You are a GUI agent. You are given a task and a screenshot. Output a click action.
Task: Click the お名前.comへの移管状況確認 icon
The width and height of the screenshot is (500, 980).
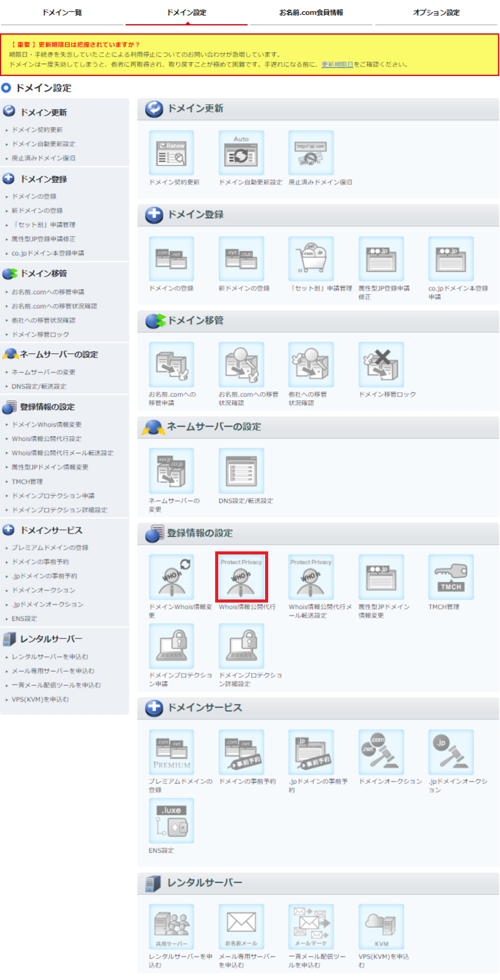[241, 364]
